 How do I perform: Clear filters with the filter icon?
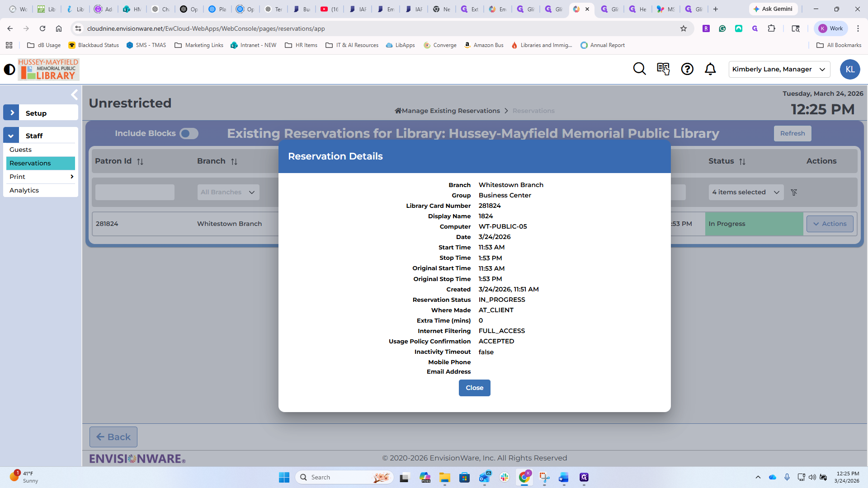[794, 192]
